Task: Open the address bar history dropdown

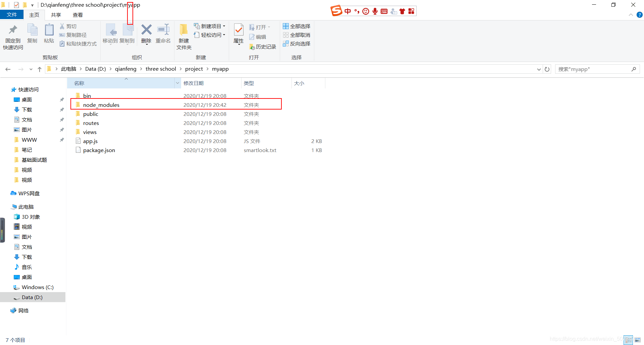Action: tap(539, 69)
